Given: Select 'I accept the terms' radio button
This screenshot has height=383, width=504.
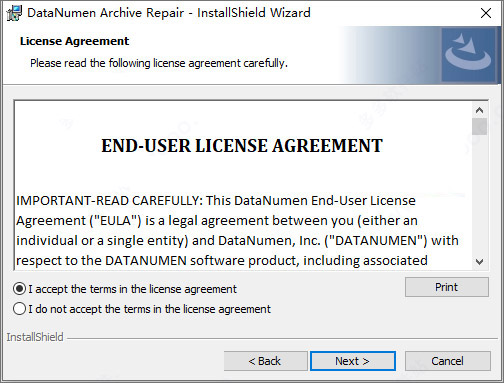Looking at the screenshot, I should tap(19, 289).
